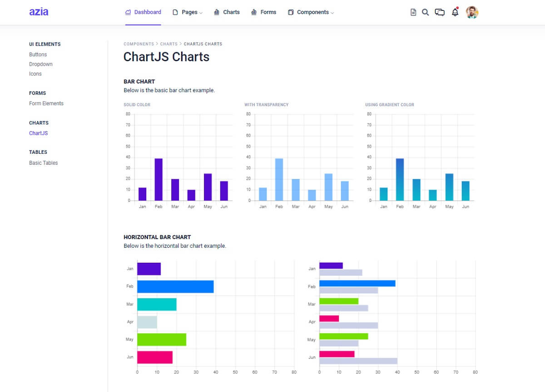Open messages using the chat bubbles icon
The height and width of the screenshot is (392, 545).
pyautogui.click(x=440, y=12)
